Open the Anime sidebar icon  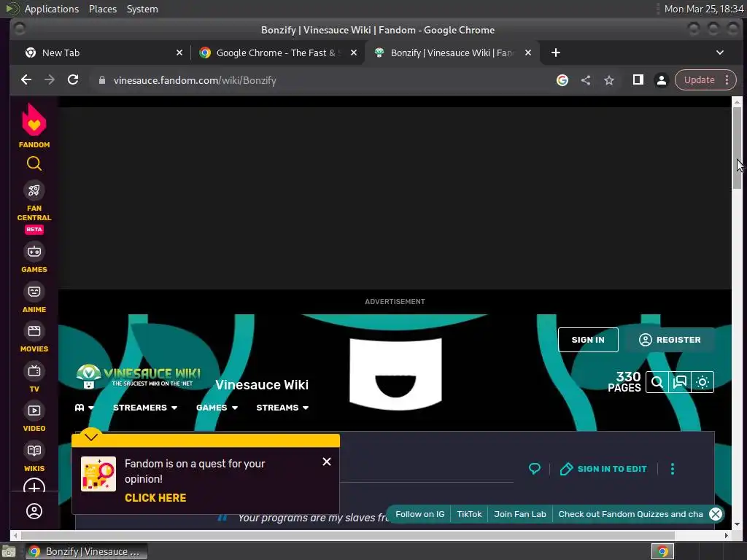coord(34,292)
